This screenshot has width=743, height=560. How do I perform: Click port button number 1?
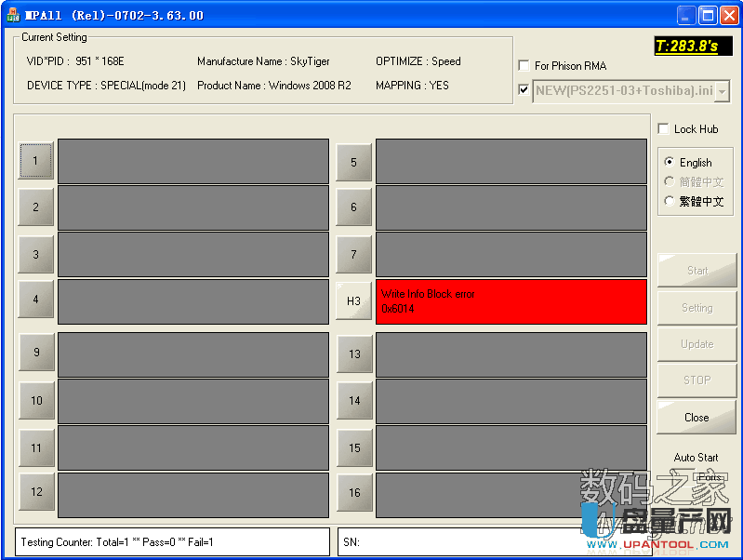pos(36,161)
